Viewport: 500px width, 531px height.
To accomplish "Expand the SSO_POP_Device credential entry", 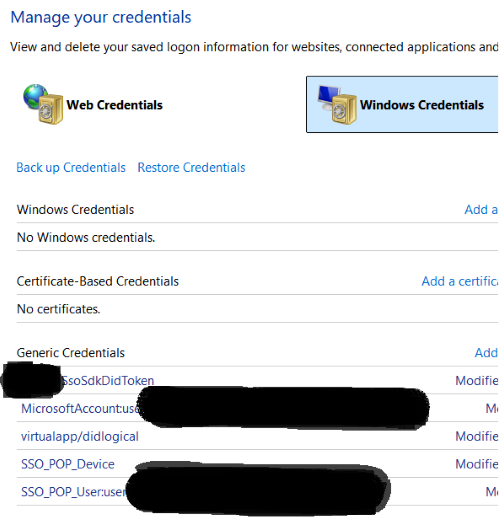I will click(x=68, y=464).
